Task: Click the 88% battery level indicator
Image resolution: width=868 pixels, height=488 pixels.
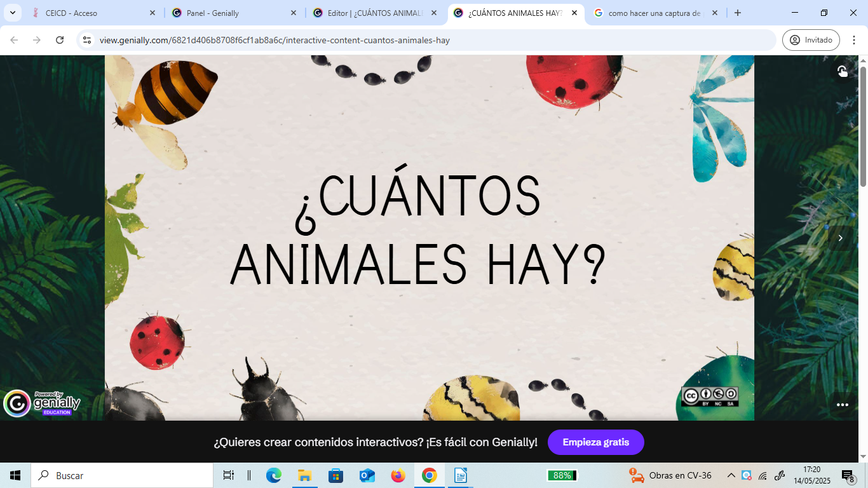Action: (562, 475)
